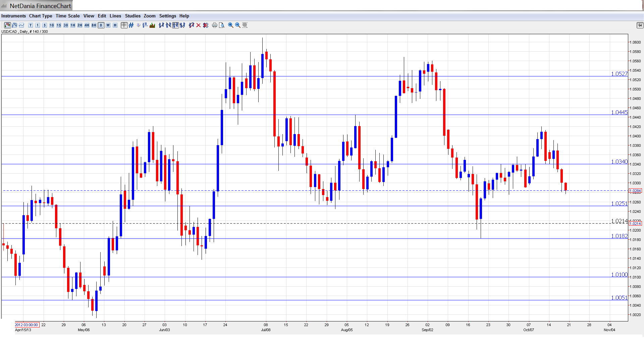Click the date label at axis start
The width and height of the screenshot is (644, 362).
coord(27,325)
